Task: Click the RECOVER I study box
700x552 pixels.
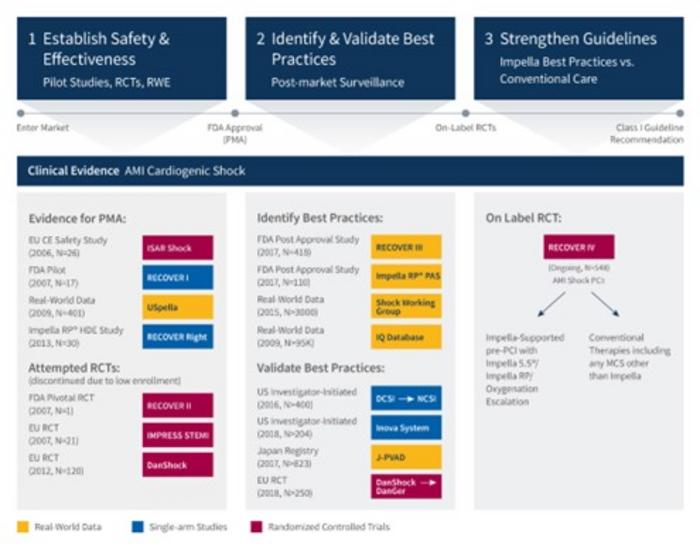Action: coord(178,277)
